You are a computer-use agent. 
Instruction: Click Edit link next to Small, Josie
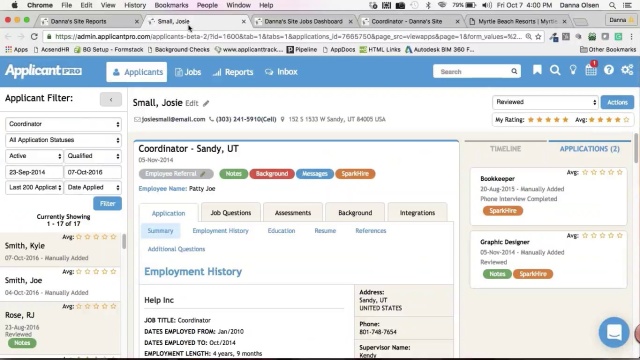[191, 103]
